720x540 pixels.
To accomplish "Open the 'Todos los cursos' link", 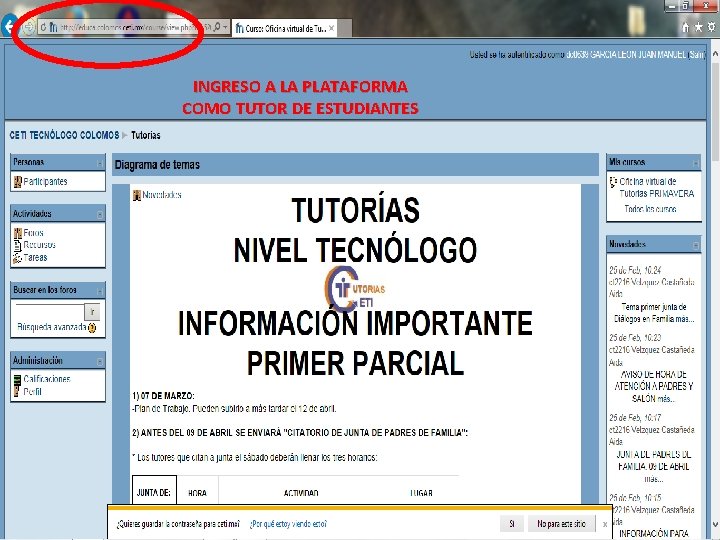I will click(650, 209).
